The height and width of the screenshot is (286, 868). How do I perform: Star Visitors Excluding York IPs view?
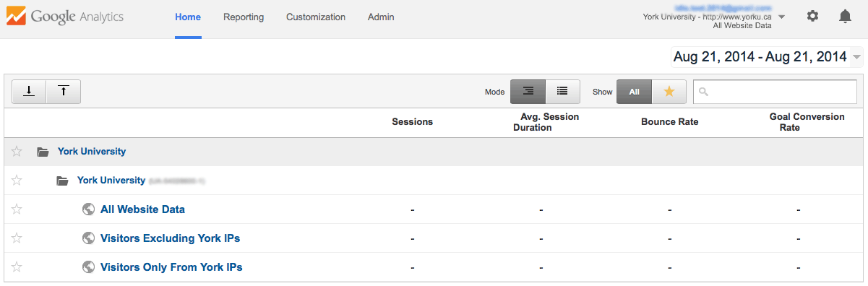pos(17,238)
